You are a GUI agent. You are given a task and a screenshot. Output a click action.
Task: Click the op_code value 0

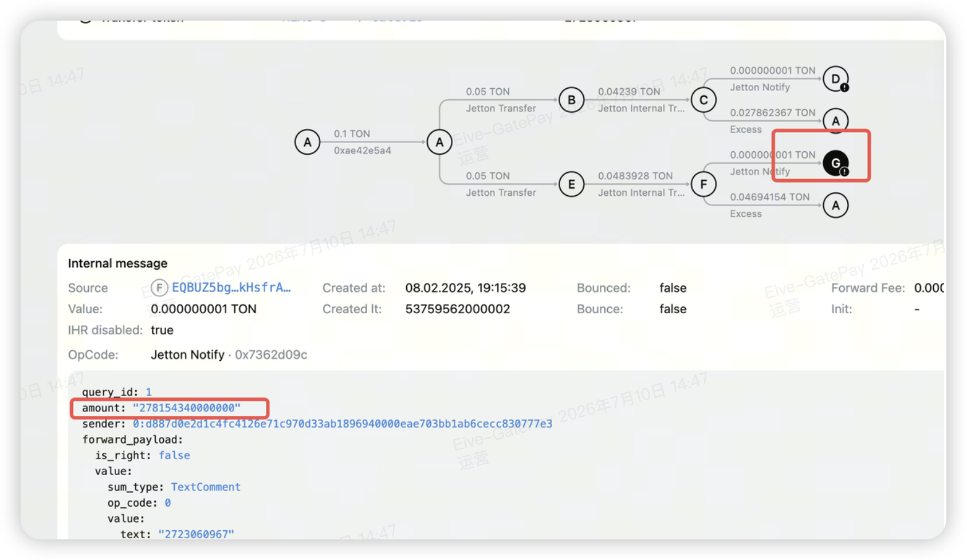(x=168, y=503)
